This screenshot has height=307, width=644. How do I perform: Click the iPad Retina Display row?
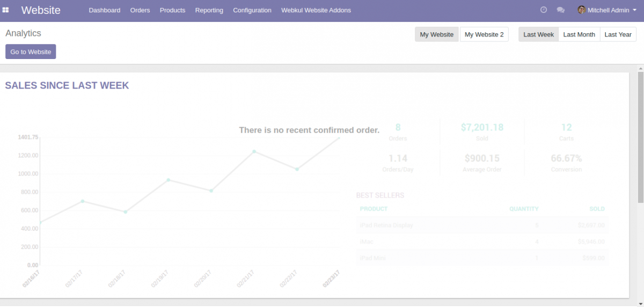[482, 225]
